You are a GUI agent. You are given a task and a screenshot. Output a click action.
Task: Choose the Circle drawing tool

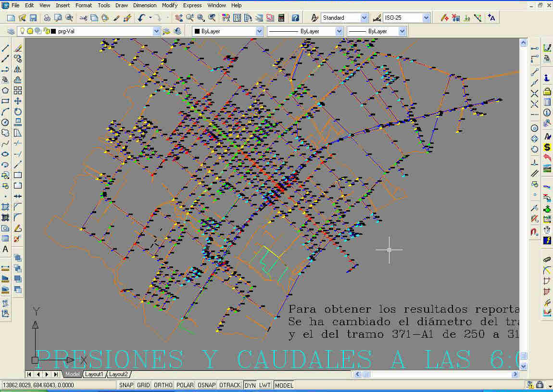click(x=6, y=122)
